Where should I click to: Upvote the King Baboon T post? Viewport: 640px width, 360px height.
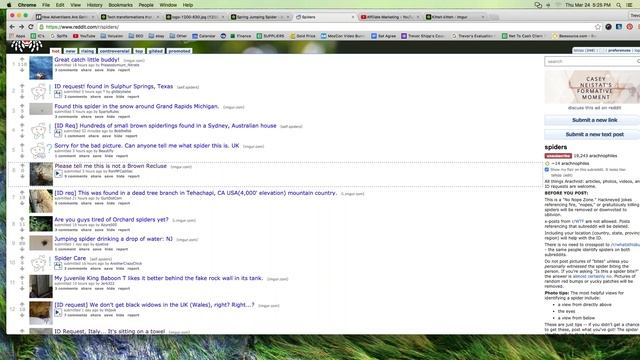pyautogui.click(x=22, y=278)
